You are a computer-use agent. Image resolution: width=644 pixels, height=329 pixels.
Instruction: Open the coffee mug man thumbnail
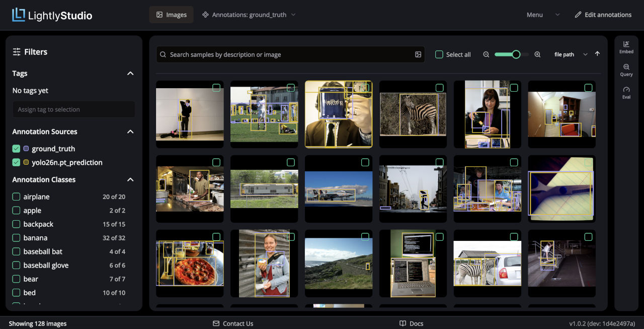point(339,114)
